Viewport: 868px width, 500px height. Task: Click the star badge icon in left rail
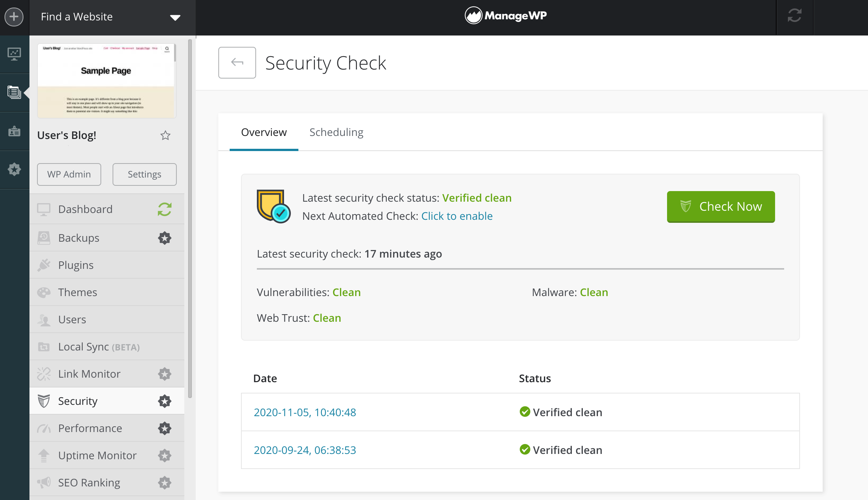(x=14, y=169)
